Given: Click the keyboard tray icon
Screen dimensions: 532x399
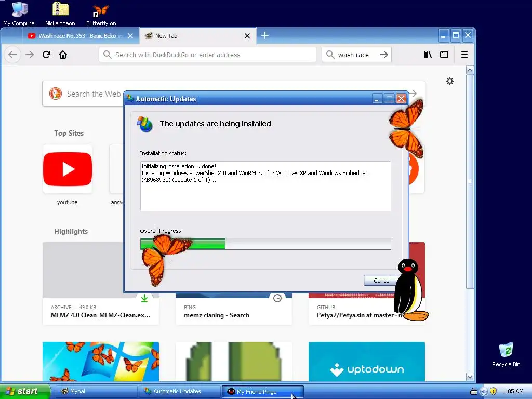Looking at the screenshot, I should tap(474, 392).
